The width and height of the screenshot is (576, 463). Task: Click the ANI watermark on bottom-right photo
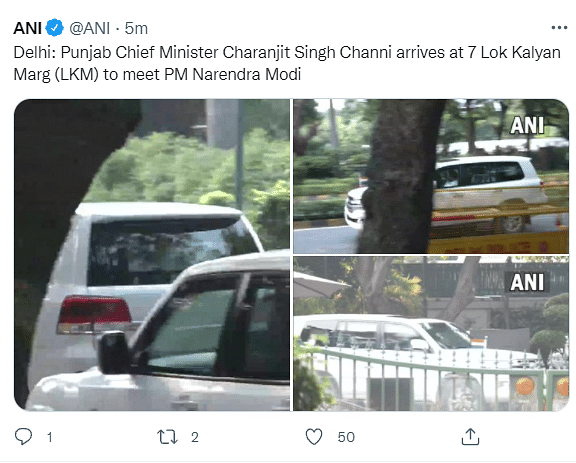point(527,282)
